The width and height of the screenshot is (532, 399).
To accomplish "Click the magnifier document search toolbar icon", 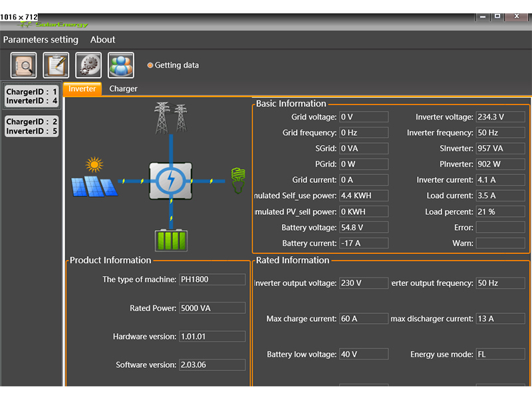I will click(x=23, y=65).
